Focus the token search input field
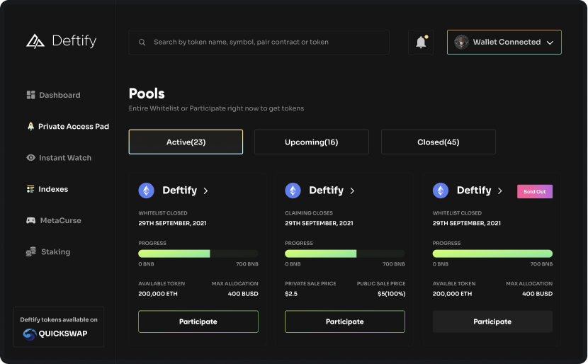Image resolution: width=588 pixels, height=364 pixels. pyautogui.click(x=259, y=42)
